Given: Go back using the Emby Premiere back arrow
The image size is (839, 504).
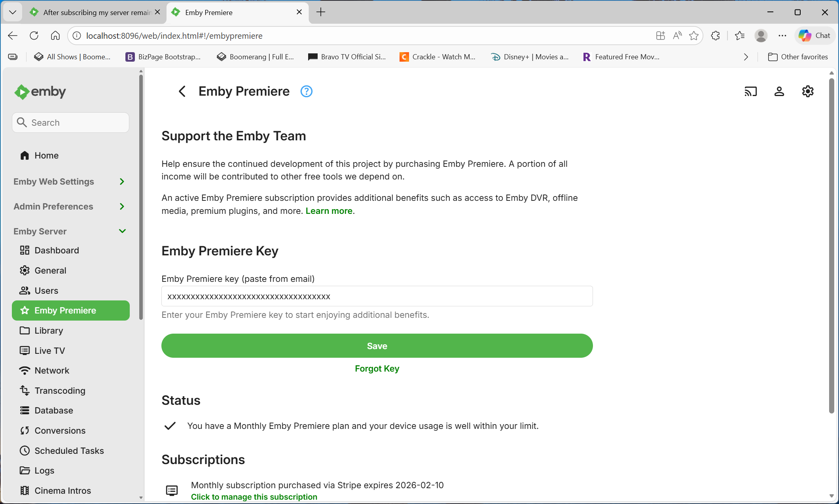Looking at the screenshot, I should pyautogui.click(x=182, y=92).
